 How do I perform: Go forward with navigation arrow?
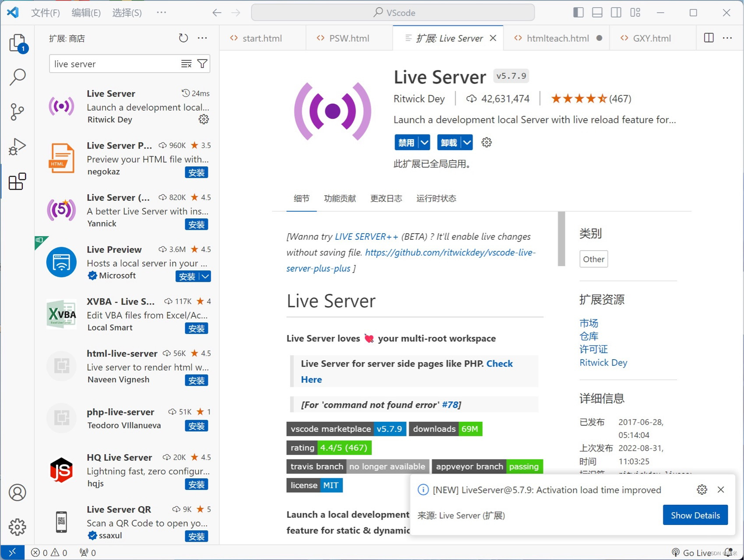[236, 13]
